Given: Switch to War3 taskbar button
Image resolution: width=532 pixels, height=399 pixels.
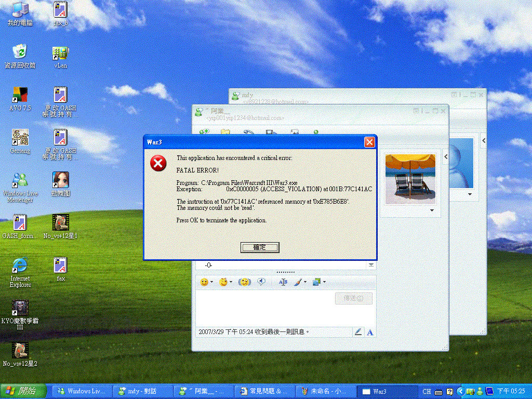Looking at the screenshot, I should pyautogui.click(x=387, y=391).
